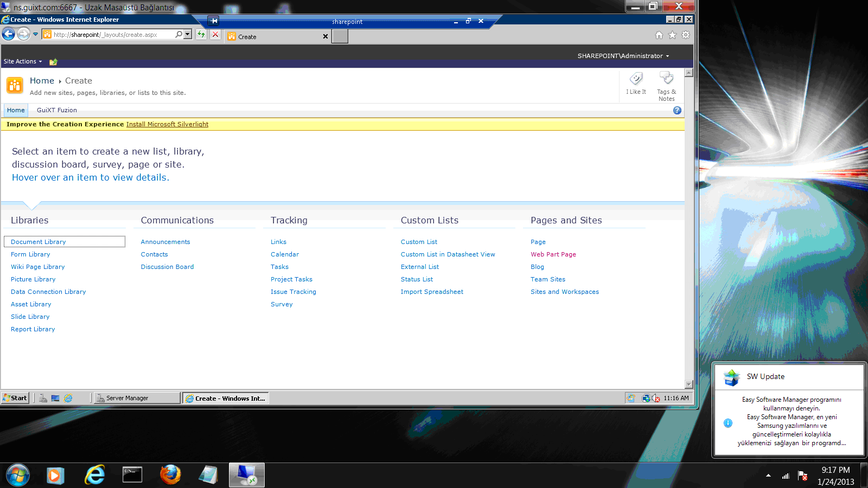Click the remote Start menu button
The width and height of the screenshot is (868, 488).
tap(15, 398)
